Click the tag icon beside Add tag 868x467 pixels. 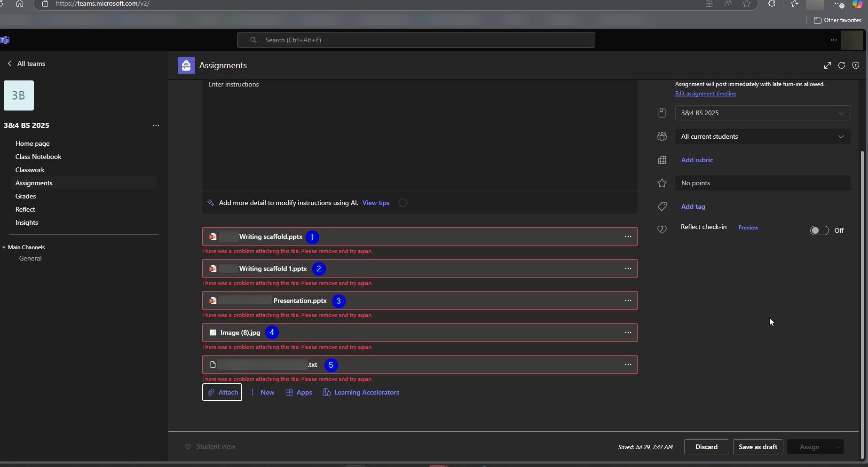(662, 206)
